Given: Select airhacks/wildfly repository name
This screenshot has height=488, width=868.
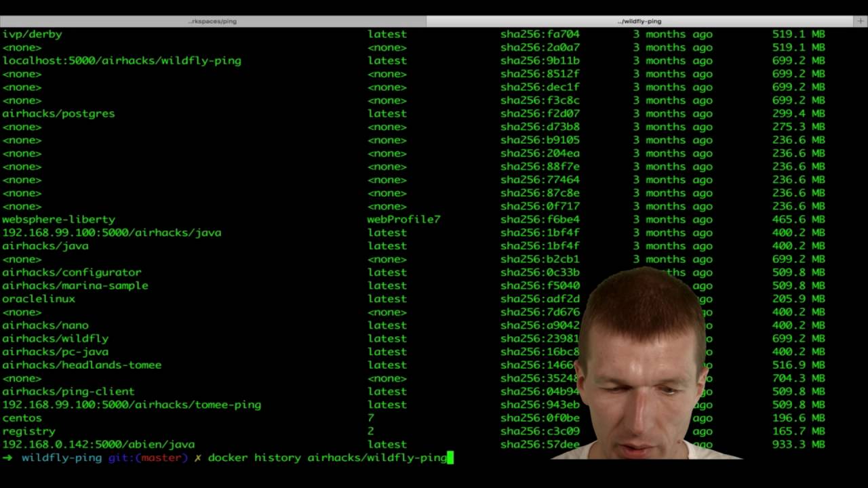Looking at the screenshot, I should click(x=56, y=338).
